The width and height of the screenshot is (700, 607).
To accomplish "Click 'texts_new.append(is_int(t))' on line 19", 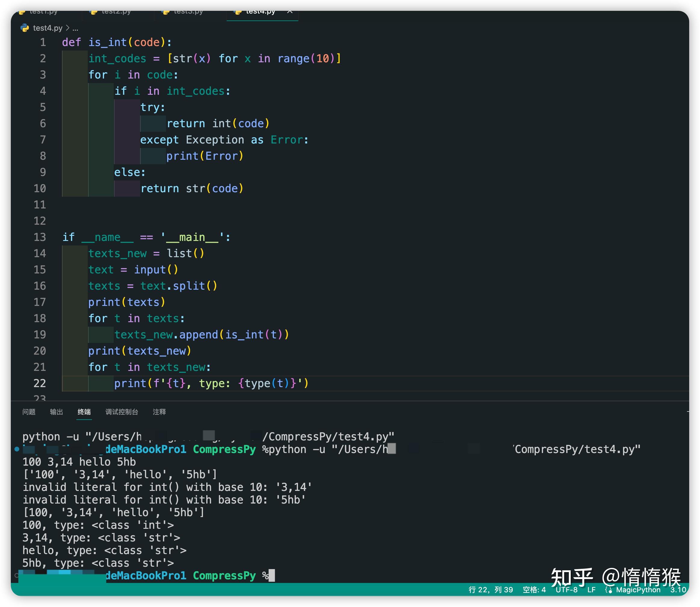I will click(201, 335).
